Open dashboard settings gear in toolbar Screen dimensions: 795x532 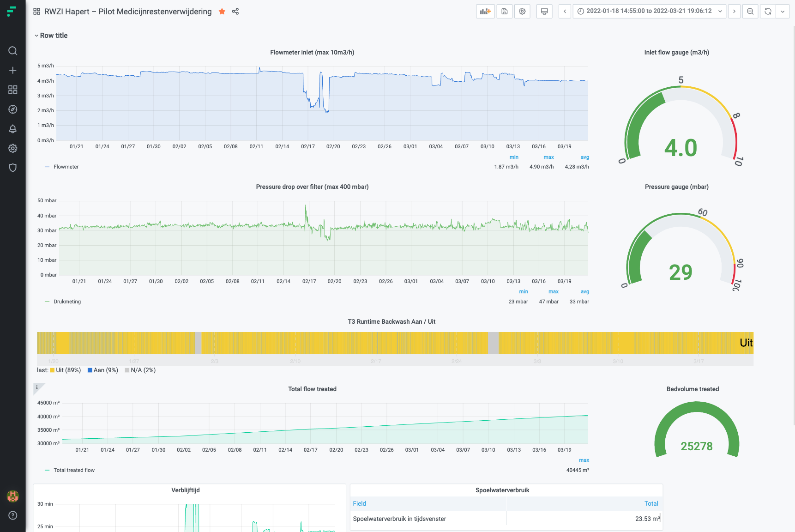(522, 12)
